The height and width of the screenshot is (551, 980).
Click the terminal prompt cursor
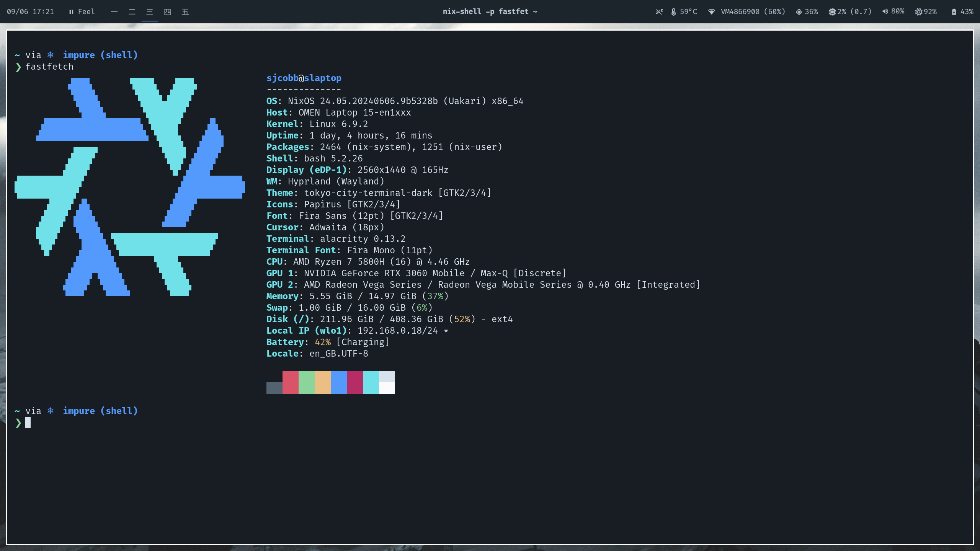(x=28, y=422)
